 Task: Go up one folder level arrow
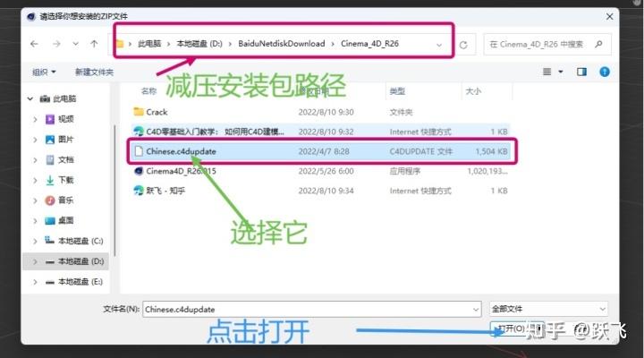point(94,44)
